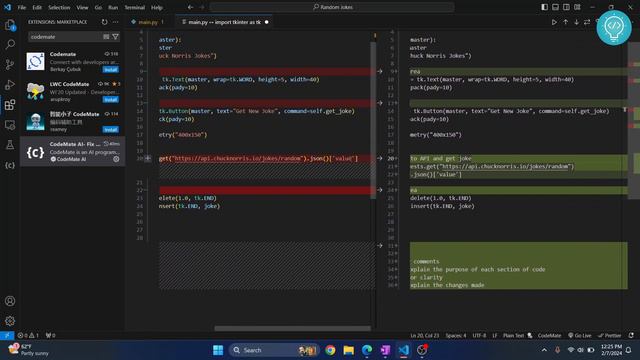Image resolution: width=640 pixels, height=360 pixels.
Task: Change indentation via Spaces: 4
Action: point(456,336)
